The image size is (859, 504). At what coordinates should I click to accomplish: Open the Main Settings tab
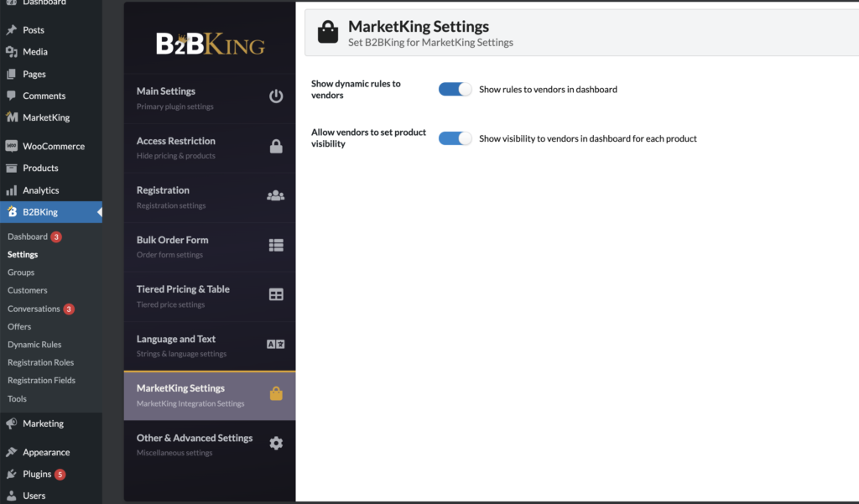tap(210, 98)
